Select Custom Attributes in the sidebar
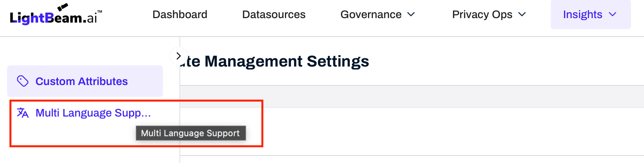Screen dimensions: 644x163 coord(81,81)
